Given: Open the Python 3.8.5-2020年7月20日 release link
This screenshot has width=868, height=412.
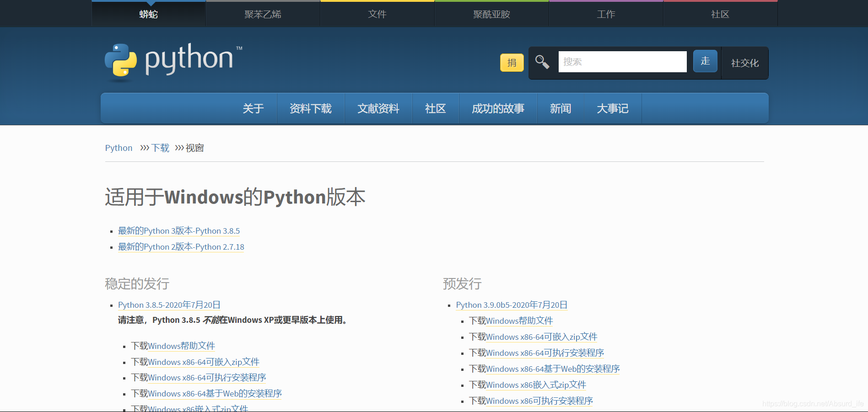Looking at the screenshot, I should pos(169,305).
